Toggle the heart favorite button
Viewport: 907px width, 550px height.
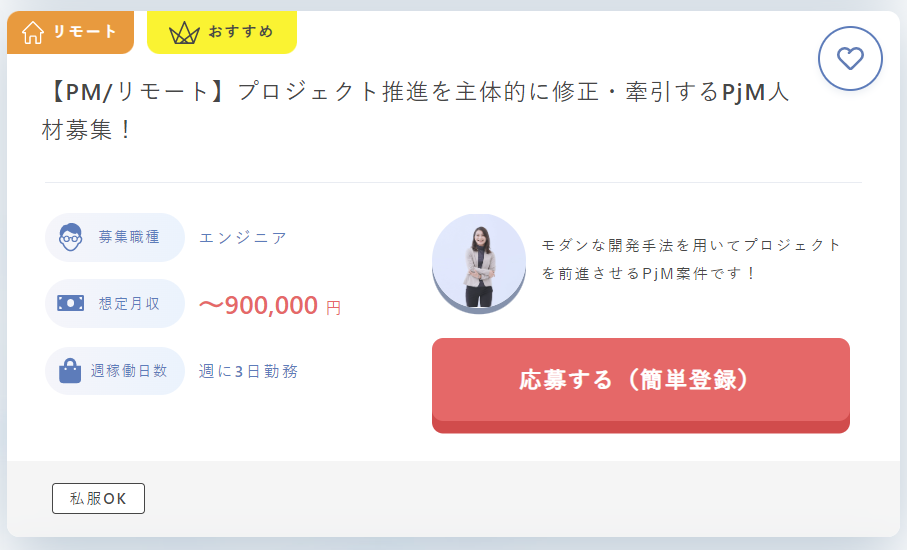pos(850,58)
